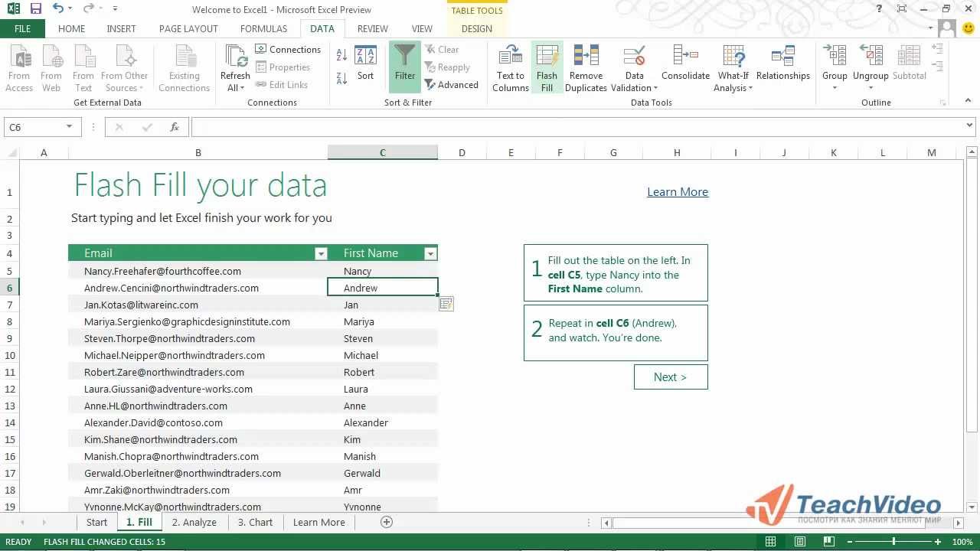Click cell with Nancy.Freehafer@fourthcoffee.com
The height and width of the screenshot is (551, 980).
click(198, 271)
